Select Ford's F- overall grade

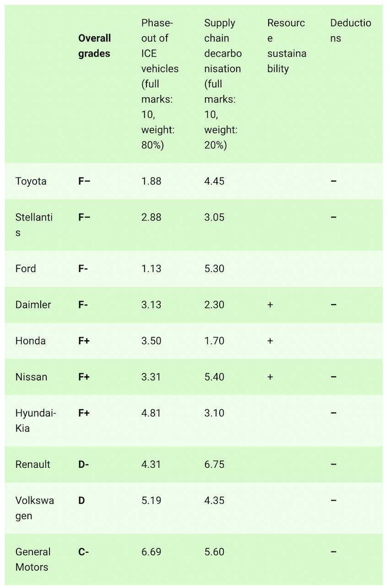[83, 268]
